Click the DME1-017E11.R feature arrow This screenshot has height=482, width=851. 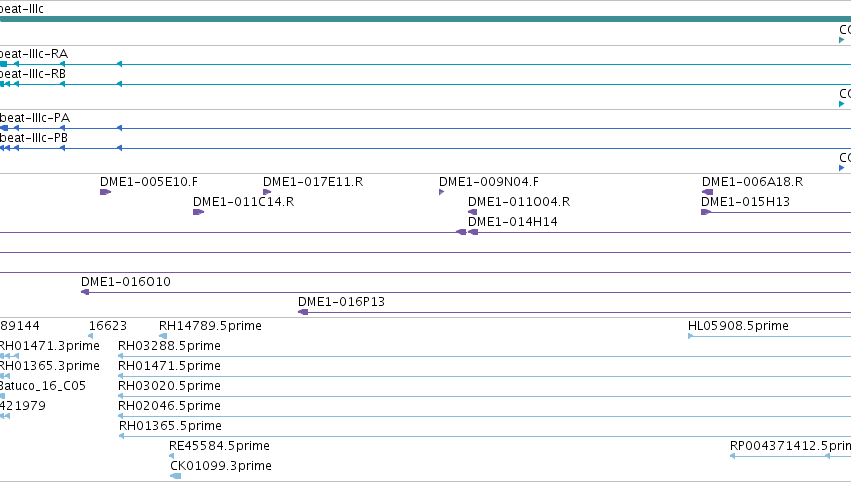point(267,192)
